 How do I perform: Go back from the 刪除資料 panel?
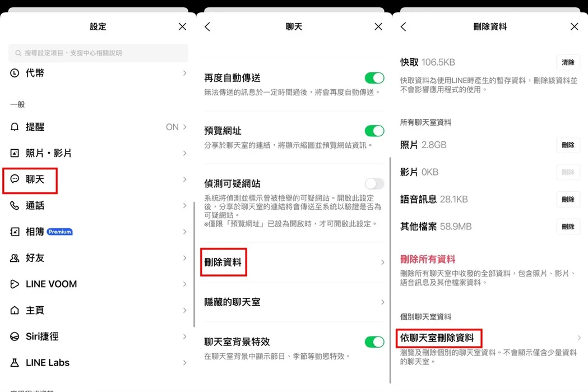coord(403,26)
